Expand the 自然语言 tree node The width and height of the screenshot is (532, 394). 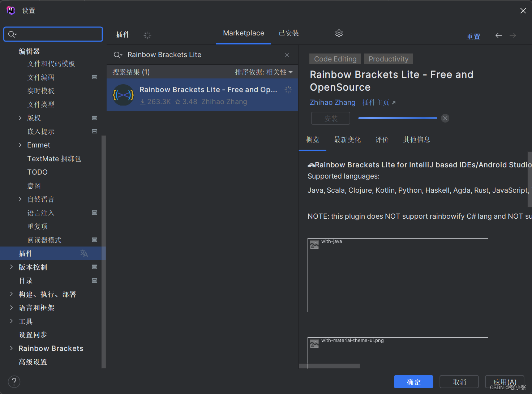[x=20, y=199]
